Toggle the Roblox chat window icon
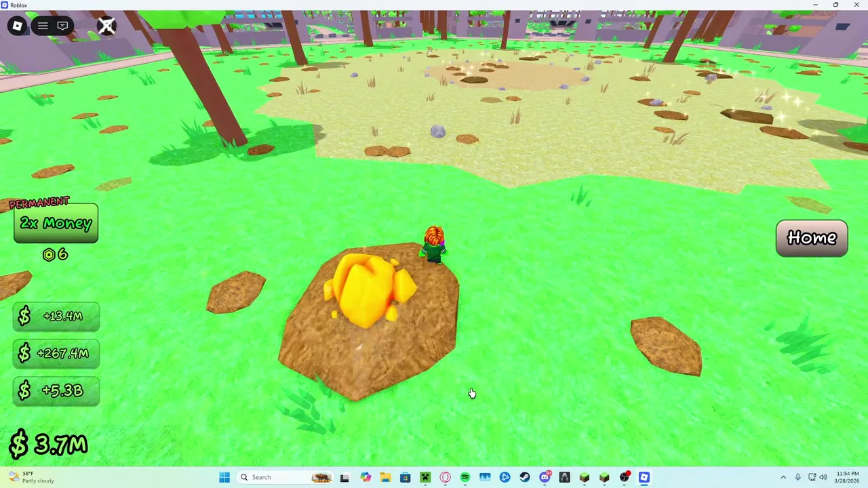This screenshot has width=868, height=488. click(x=62, y=26)
